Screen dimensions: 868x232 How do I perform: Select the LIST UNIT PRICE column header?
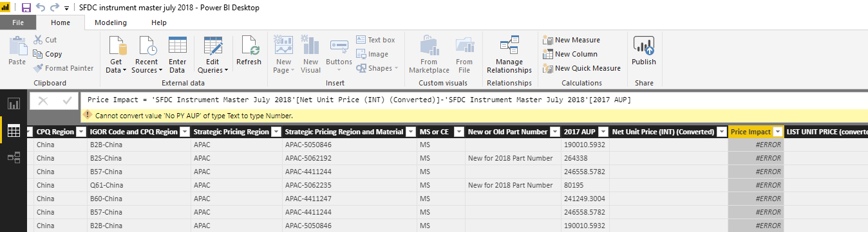[826, 132]
